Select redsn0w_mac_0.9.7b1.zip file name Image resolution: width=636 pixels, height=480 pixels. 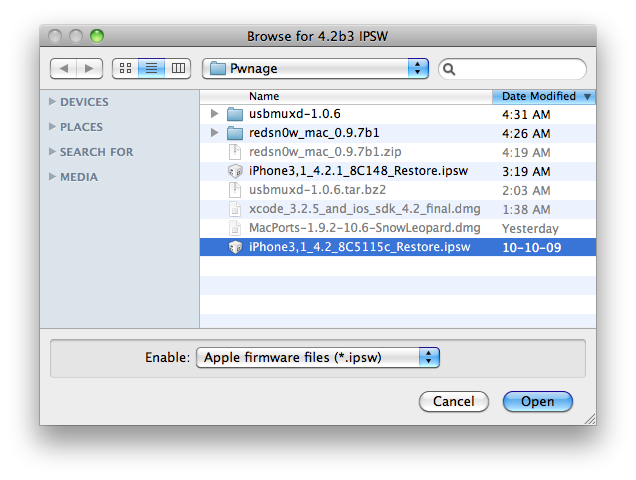click(x=325, y=152)
